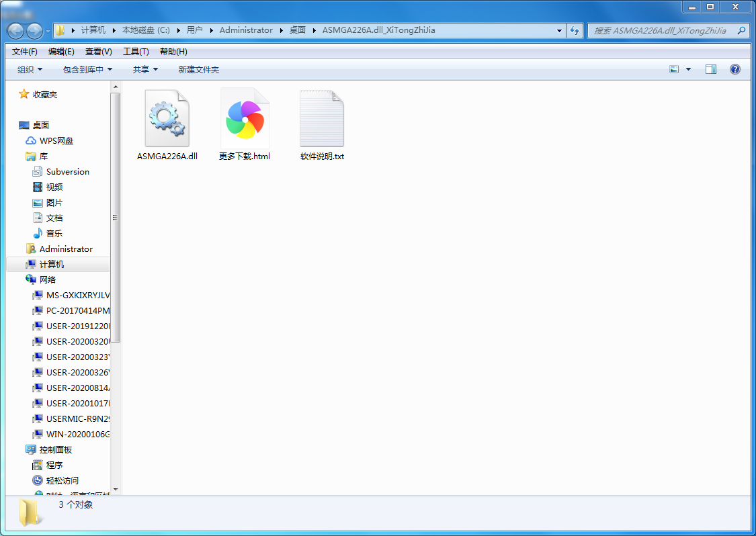Open network computer USERMIC-R9N2
The image size is (756, 536).
tap(78, 418)
